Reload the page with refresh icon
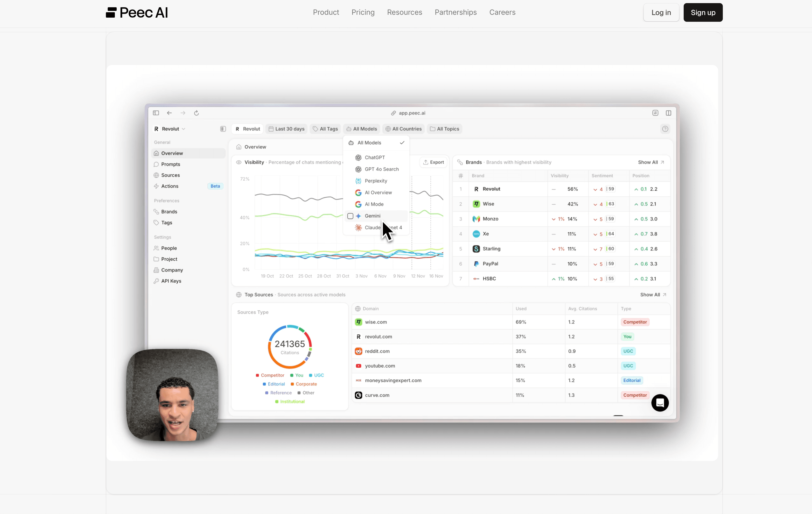812x514 pixels. pos(196,113)
